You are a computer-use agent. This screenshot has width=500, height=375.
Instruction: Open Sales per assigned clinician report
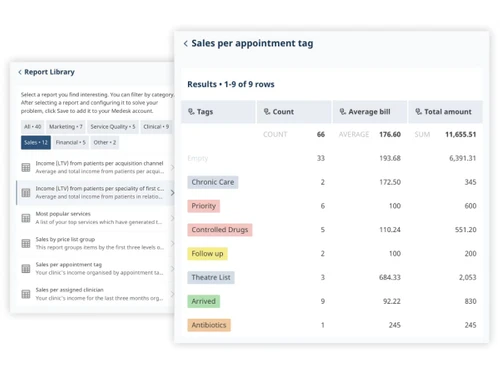point(95,294)
